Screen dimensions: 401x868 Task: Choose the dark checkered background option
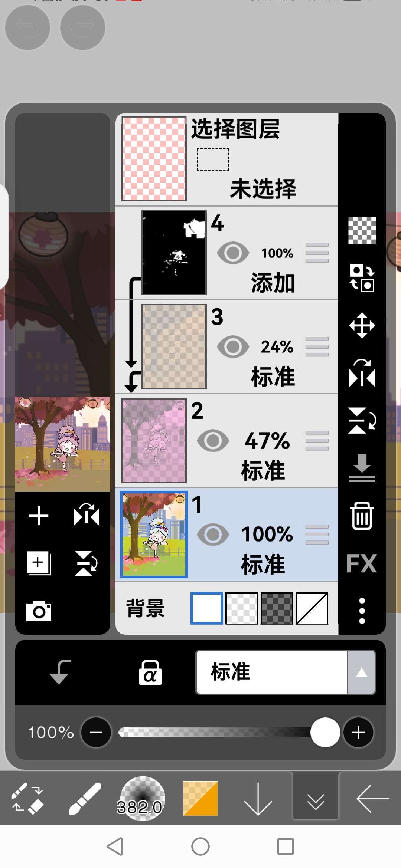pyautogui.click(x=277, y=608)
